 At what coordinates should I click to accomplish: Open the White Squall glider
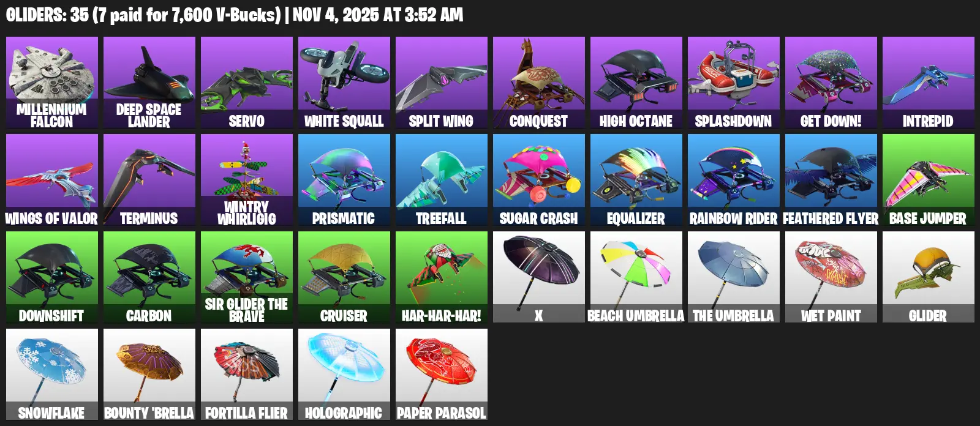344,83
